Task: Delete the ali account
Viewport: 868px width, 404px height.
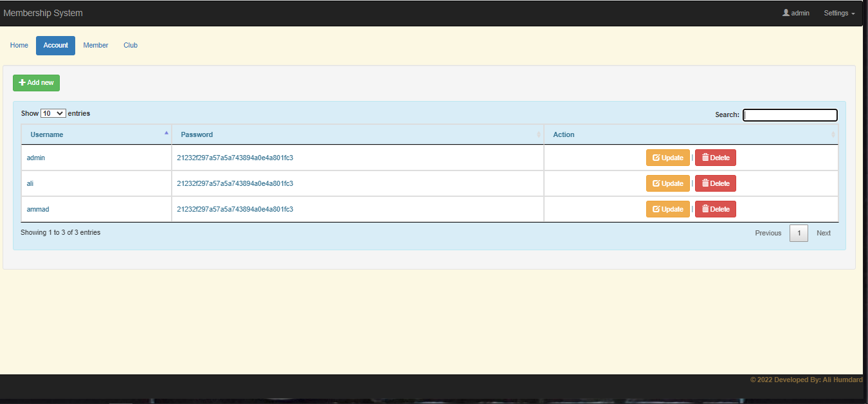Action: (715, 183)
